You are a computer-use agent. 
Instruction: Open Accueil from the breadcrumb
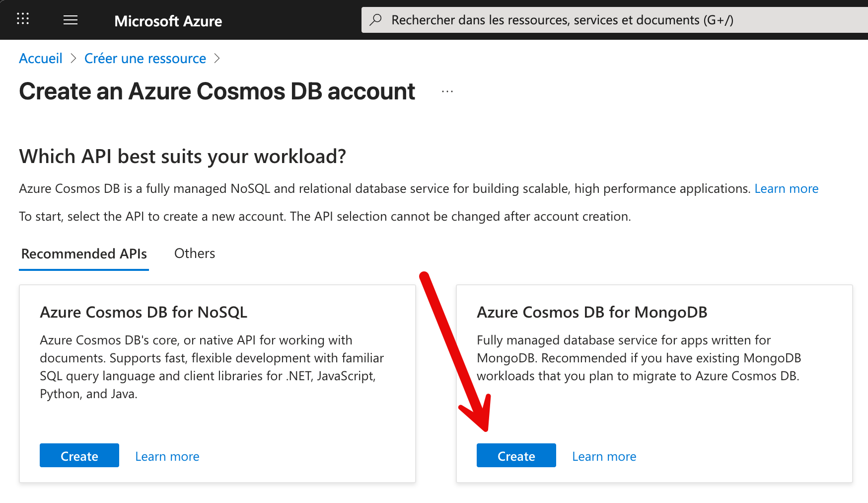[40, 58]
